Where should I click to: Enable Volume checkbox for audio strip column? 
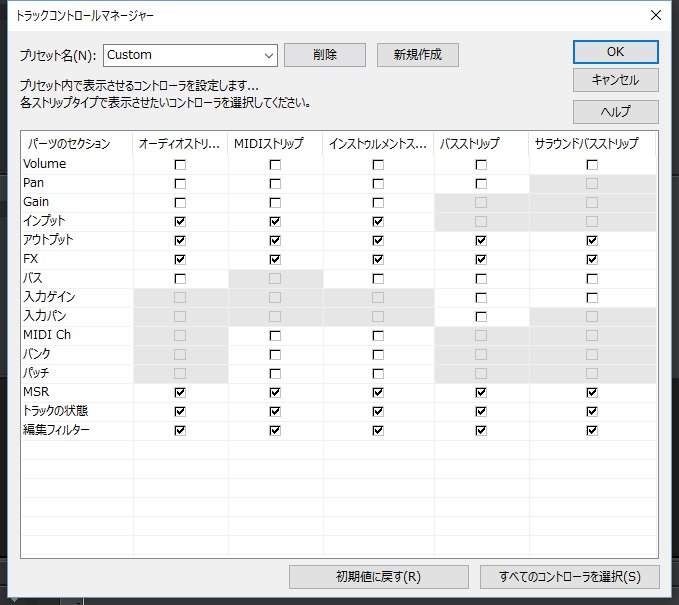point(180,164)
